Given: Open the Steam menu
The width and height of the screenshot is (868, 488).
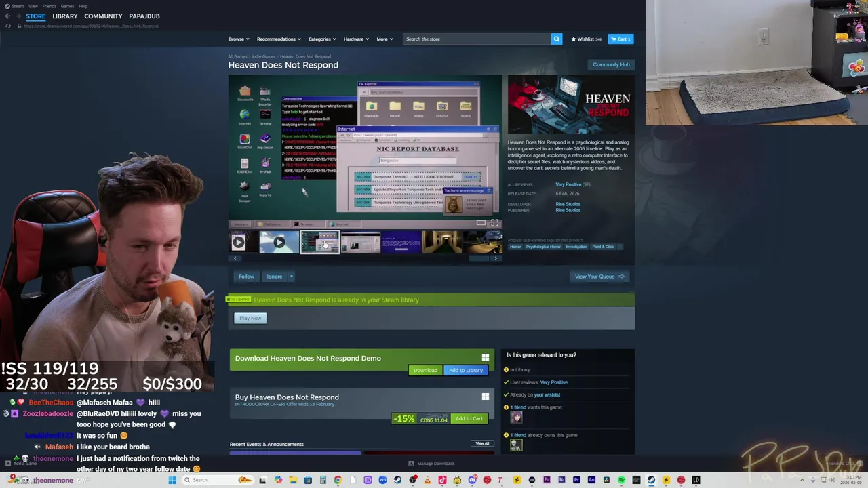Looking at the screenshot, I should (x=15, y=6).
